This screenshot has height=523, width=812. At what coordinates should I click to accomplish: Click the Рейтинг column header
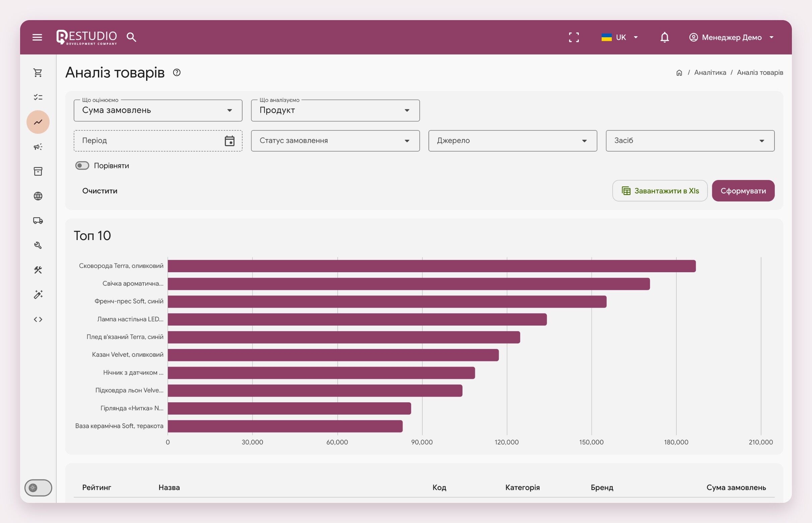click(96, 487)
